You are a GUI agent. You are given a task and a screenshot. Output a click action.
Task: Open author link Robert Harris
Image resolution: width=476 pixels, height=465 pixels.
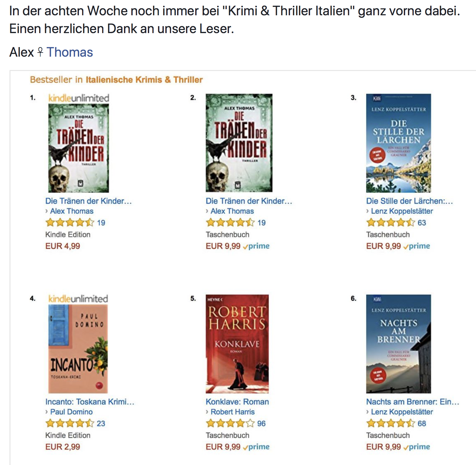233,412
